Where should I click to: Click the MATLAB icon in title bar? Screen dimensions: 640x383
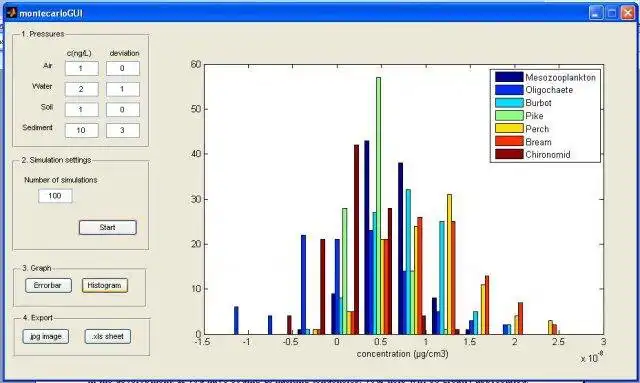tap(11, 13)
